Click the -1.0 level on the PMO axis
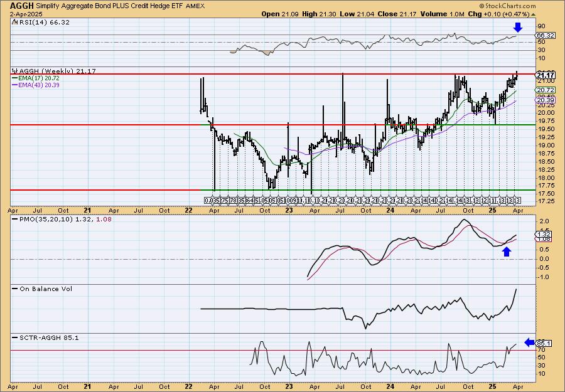This screenshot has height=392, width=565. 543,277
